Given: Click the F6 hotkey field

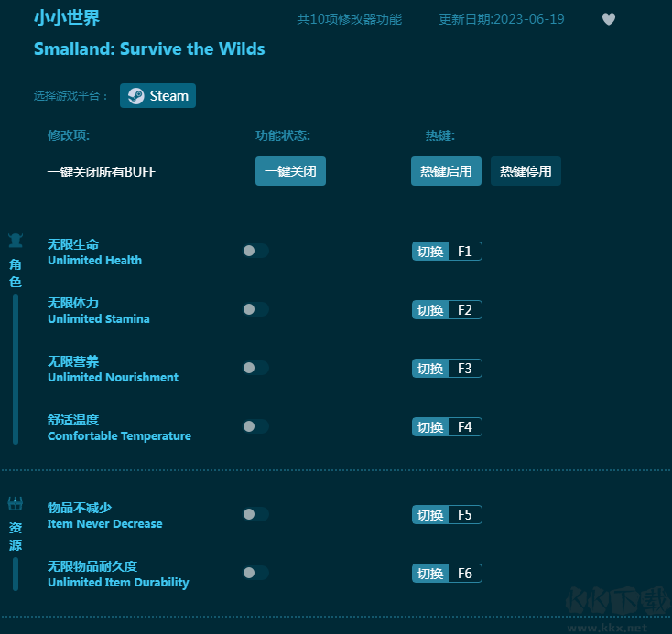Looking at the screenshot, I should coord(465,574).
